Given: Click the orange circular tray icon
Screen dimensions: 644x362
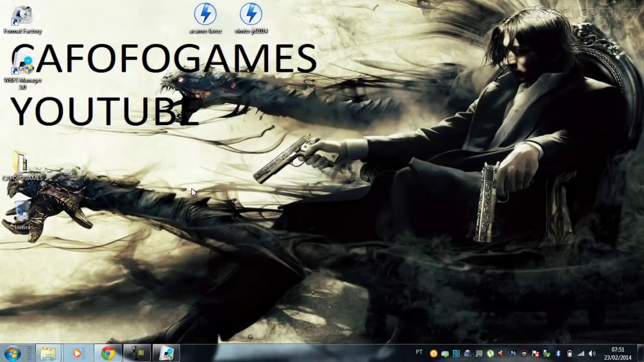Looking at the screenshot, I should [433, 353].
